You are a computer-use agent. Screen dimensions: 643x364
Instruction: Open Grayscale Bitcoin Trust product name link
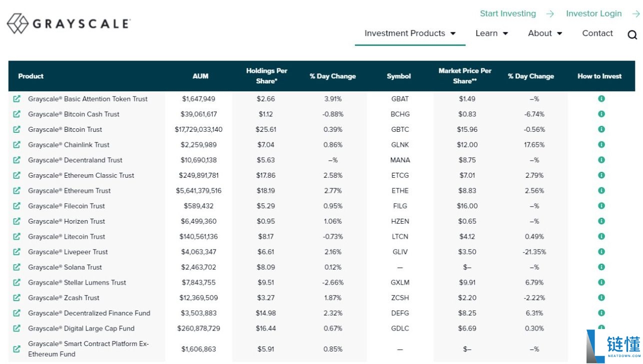[x=65, y=129]
